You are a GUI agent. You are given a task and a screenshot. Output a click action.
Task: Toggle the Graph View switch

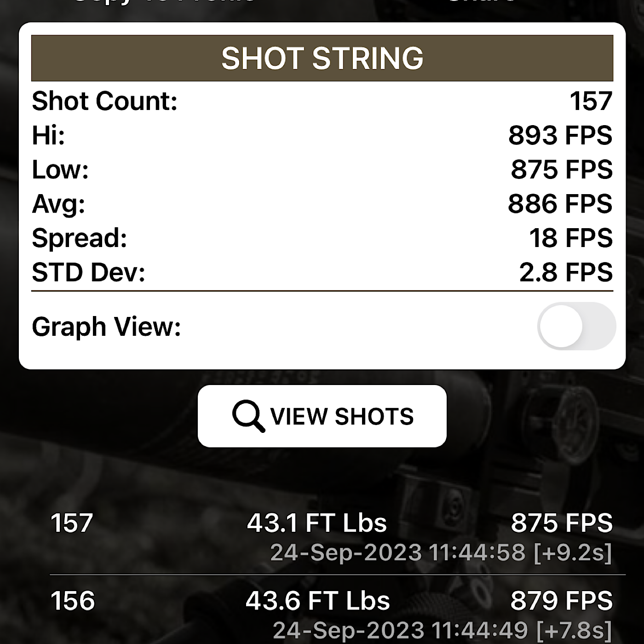click(x=576, y=326)
